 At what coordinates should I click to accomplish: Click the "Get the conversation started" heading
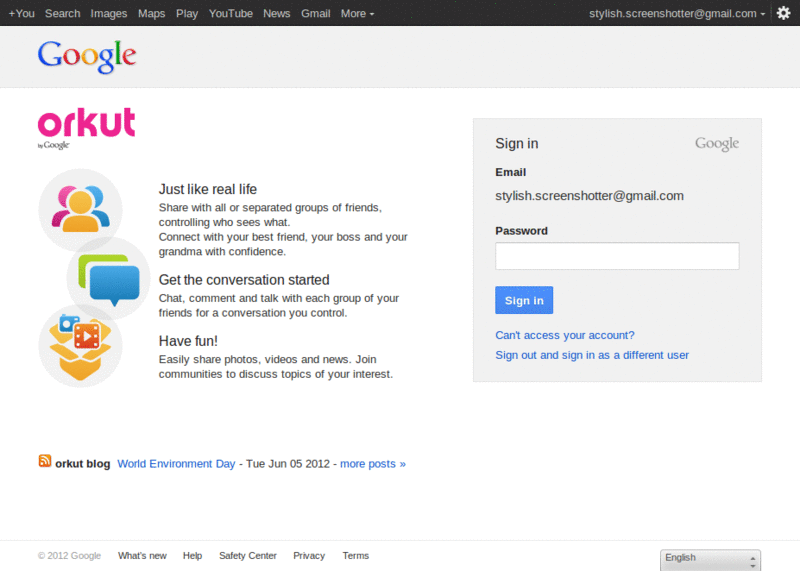(x=244, y=280)
